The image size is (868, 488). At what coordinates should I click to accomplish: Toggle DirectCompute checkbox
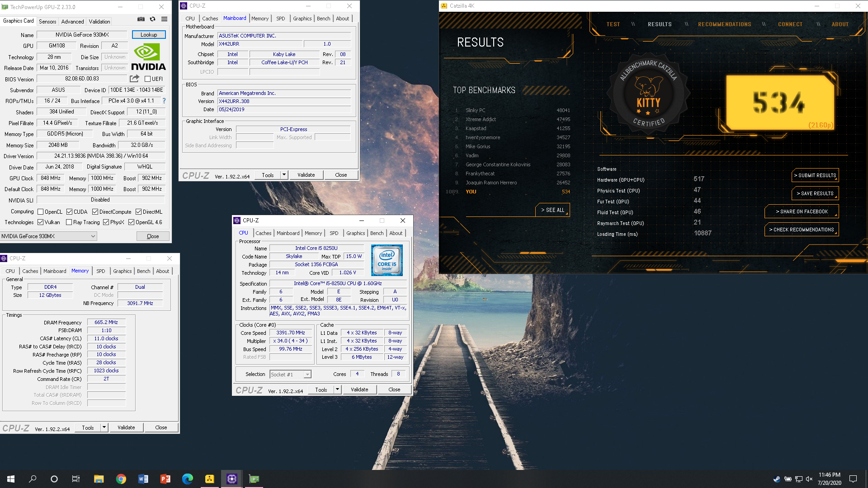95,211
